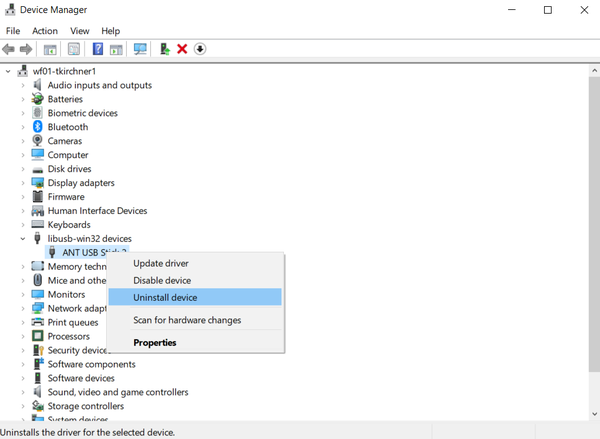Select the wf01-tkirchner1 computer icon
The image size is (600, 439).
pyautogui.click(x=23, y=71)
